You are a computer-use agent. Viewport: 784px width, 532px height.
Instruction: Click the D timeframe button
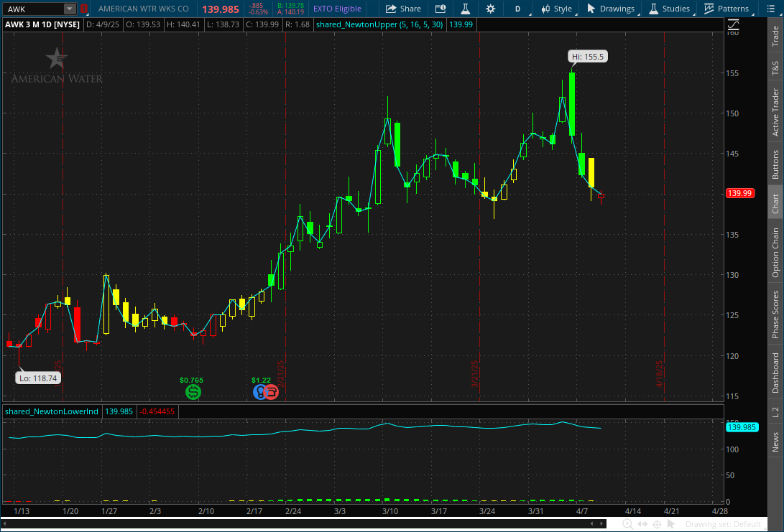pyautogui.click(x=517, y=9)
